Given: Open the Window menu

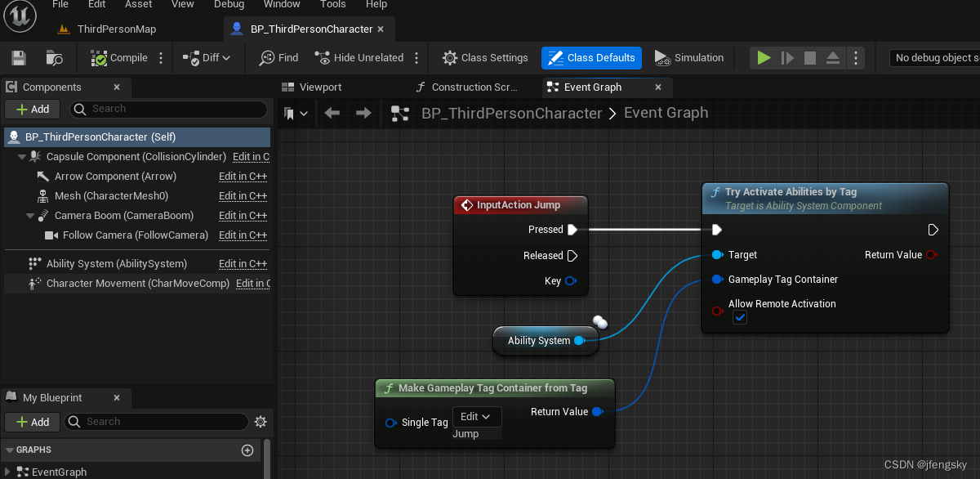Looking at the screenshot, I should point(282,4).
